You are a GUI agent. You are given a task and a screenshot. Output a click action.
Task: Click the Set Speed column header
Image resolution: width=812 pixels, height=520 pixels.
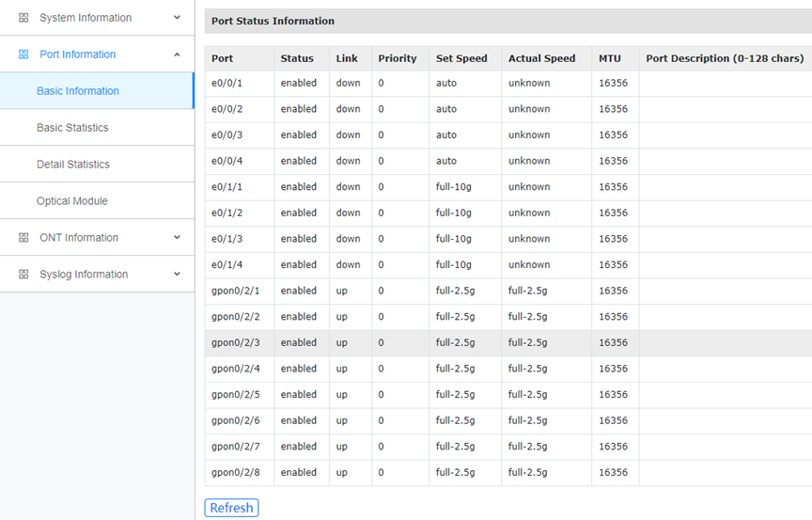(461, 58)
